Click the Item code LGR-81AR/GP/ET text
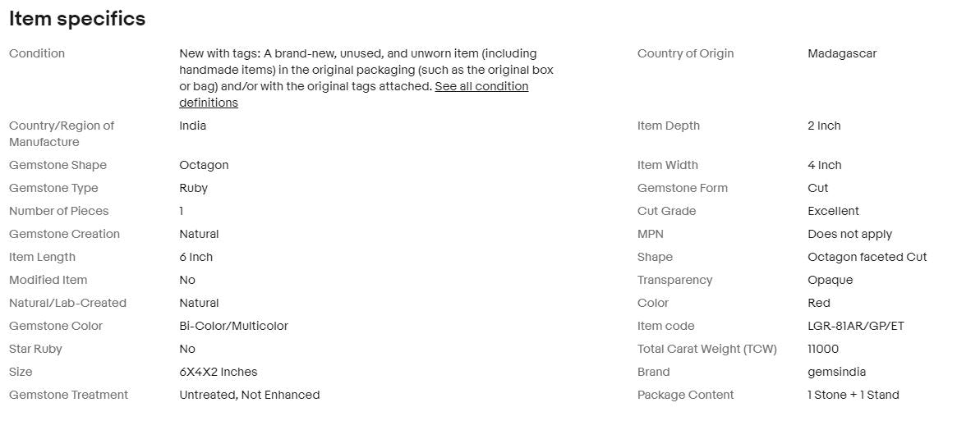Image resolution: width=980 pixels, height=421 pixels. coord(856,326)
